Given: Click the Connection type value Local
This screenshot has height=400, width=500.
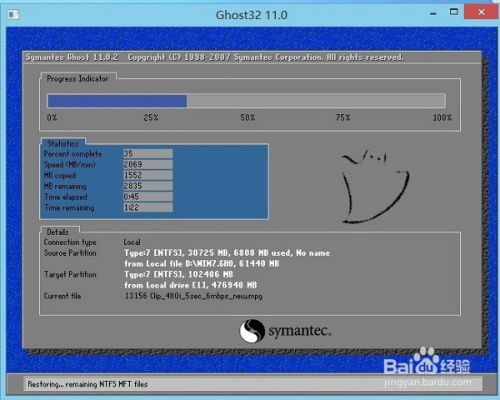Looking at the screenshot, I should [x=132, y=242].
